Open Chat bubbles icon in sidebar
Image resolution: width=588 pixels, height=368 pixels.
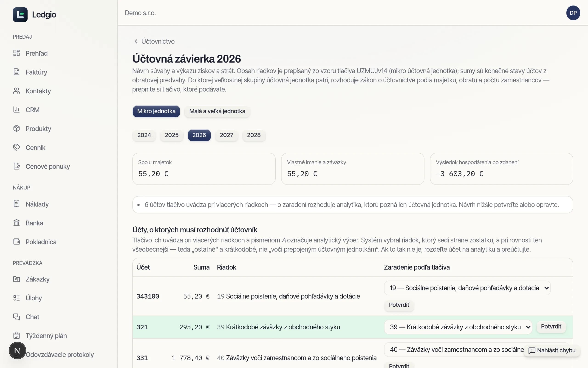point(17,317)
